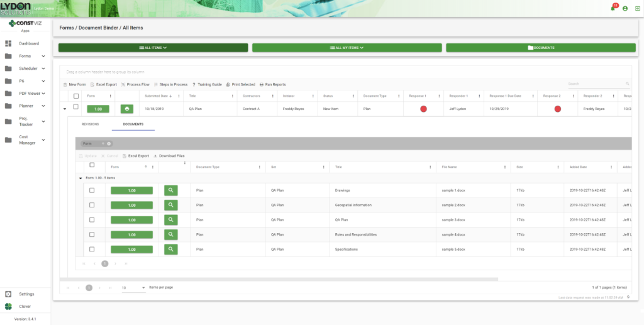
Task: Click the green print icon for QA Plan
Action: tap(127, 108)
